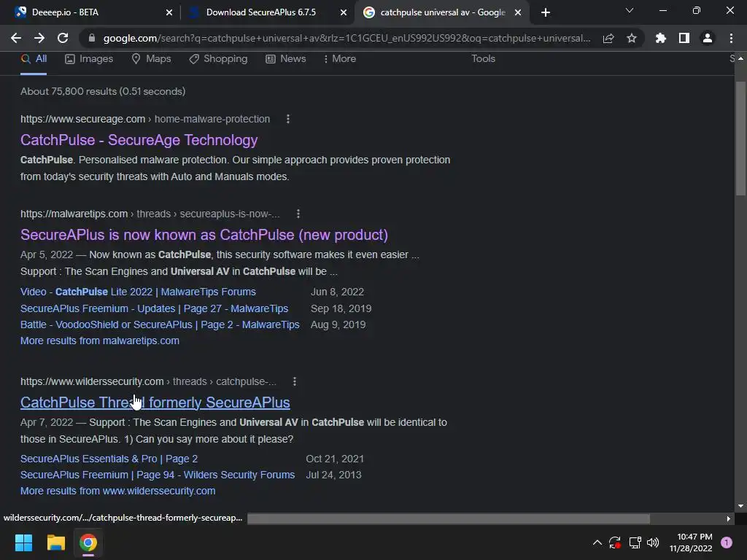
Task: Select the catchpulse universal av Google tab
Action: [441, 12]
